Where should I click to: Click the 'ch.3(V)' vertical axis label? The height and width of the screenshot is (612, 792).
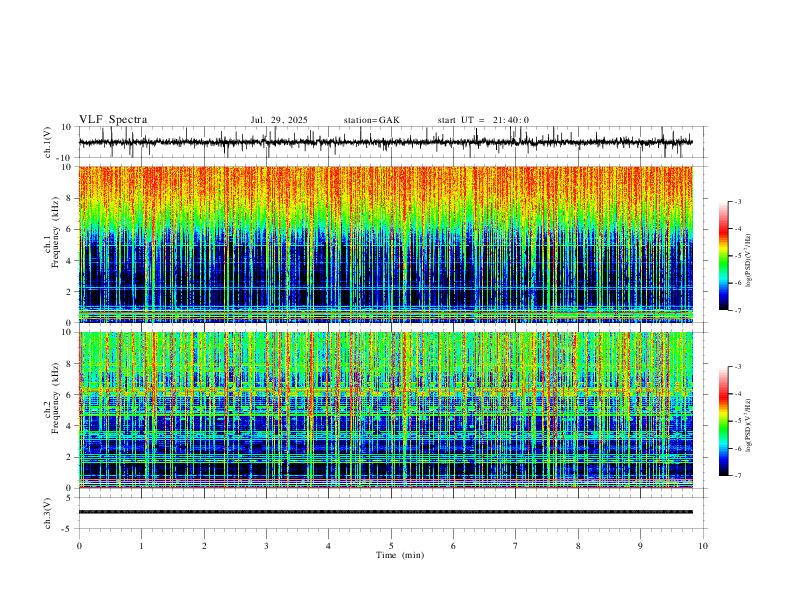48,513
